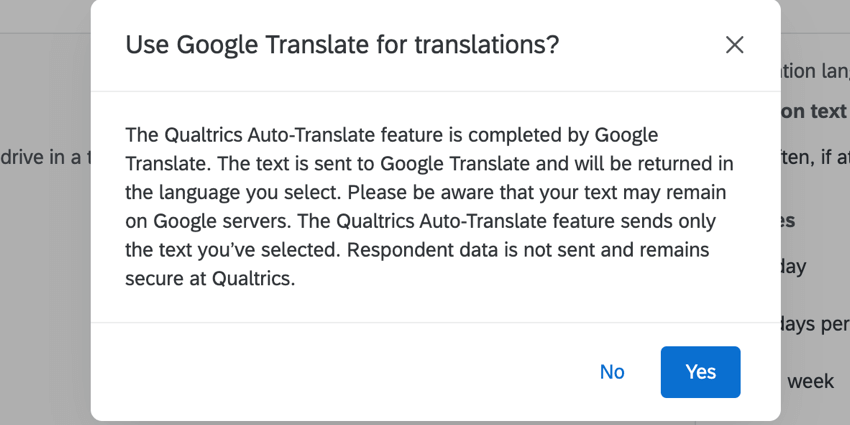Click the background "day" answer option
Viewport: 850px width, 425px height.
point(794,268)
